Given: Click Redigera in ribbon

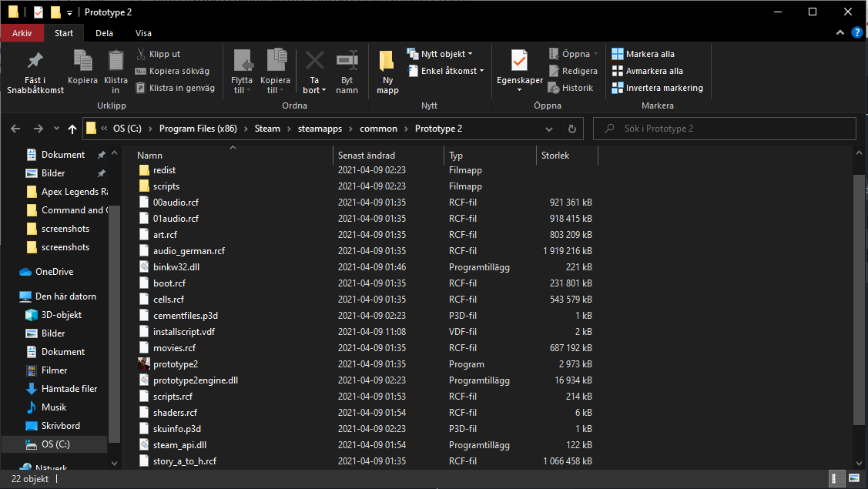Looking at the screenshot, I should 574,71.
